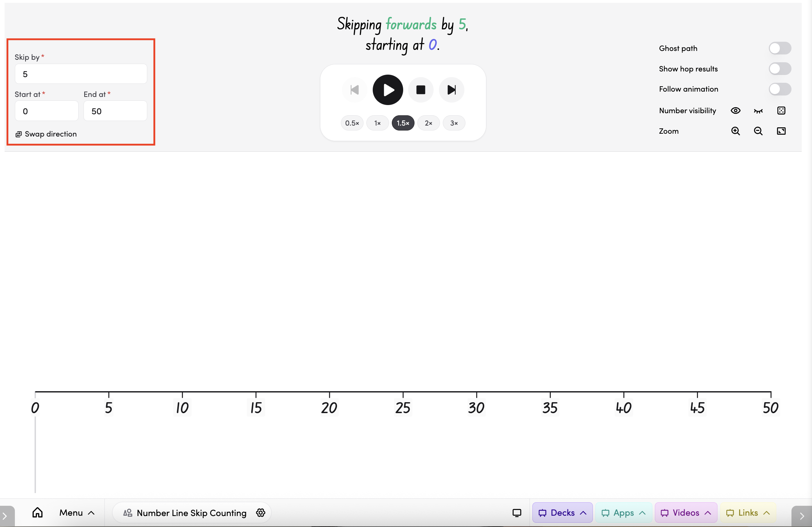The image size is (812, 527).
Task: Open Number Line Skip Counting settings gear
Action: [x=261, y=513]
